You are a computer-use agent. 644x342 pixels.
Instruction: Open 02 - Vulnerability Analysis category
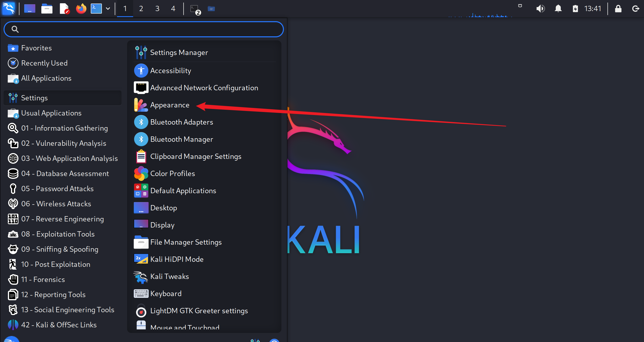click(63, 143)
